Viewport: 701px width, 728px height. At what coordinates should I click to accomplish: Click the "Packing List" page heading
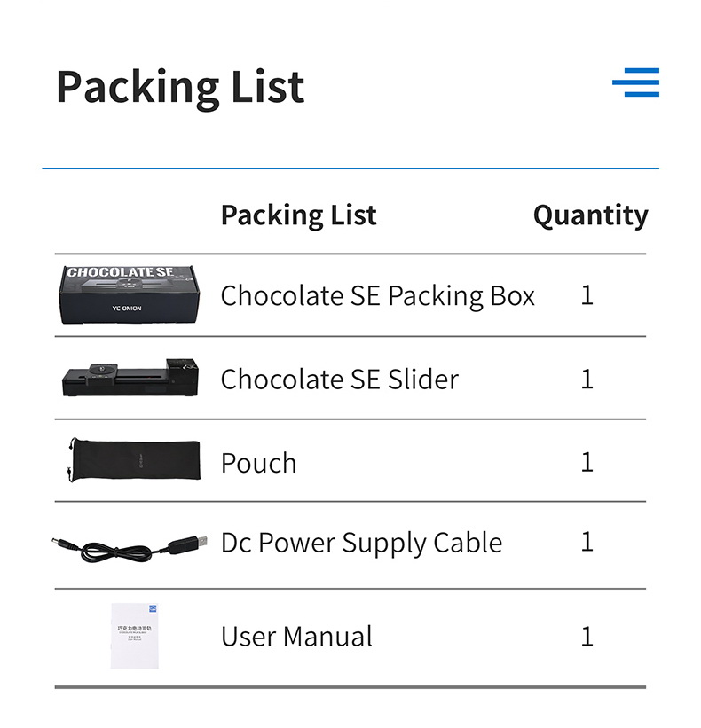point(180,86)
